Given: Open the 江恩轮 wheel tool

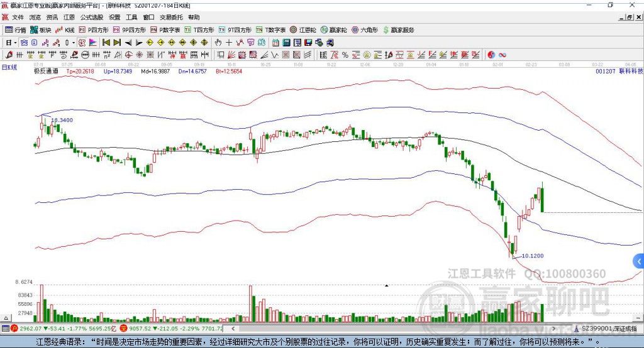Looking at the screenshot, I should tap(303, 30).
